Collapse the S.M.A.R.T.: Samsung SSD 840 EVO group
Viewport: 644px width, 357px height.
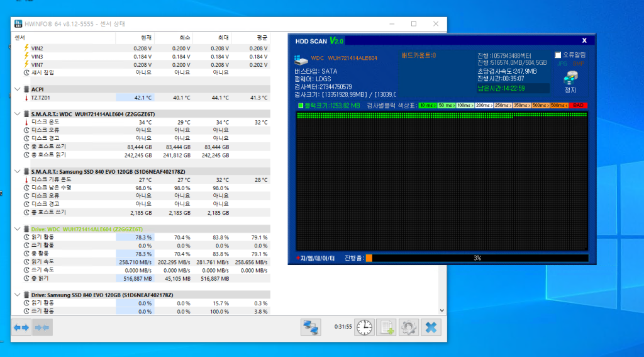pos(17,171)
